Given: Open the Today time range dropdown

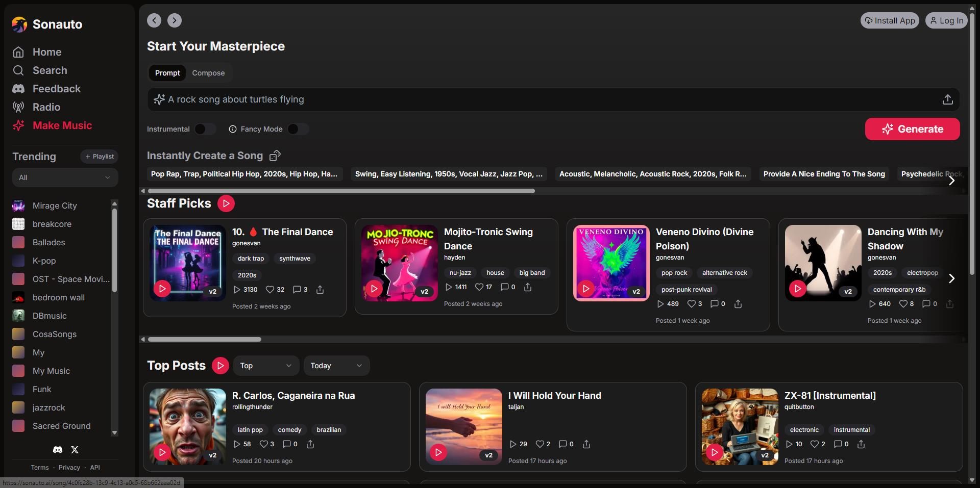Looking at the screenshot, I should tap(336, 366).
